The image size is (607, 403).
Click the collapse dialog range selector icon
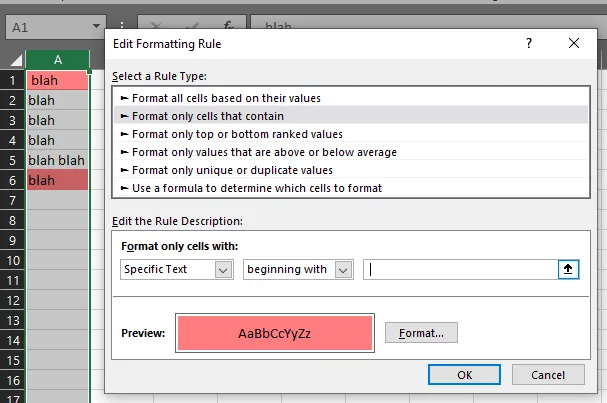(x=569, y=269)
